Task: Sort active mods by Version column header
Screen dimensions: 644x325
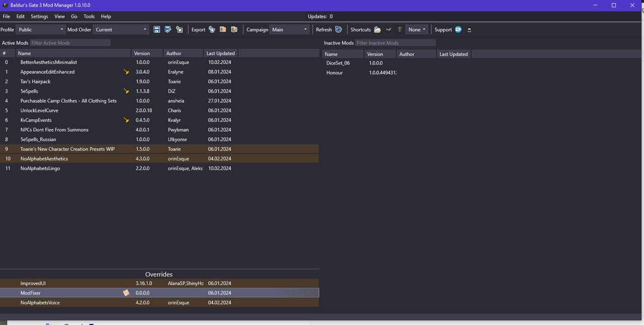Action: 147,53
